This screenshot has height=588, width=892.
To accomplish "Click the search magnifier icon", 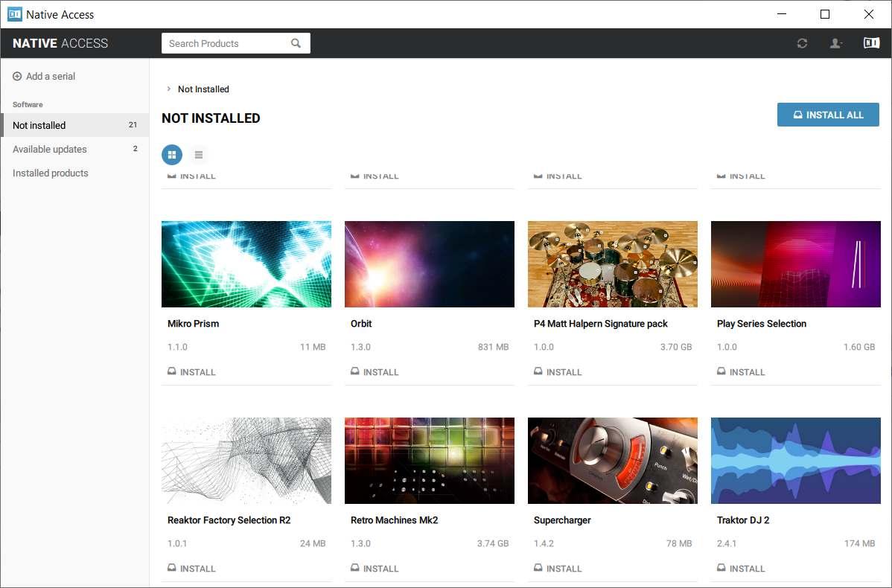I will (x=296, y=43).
